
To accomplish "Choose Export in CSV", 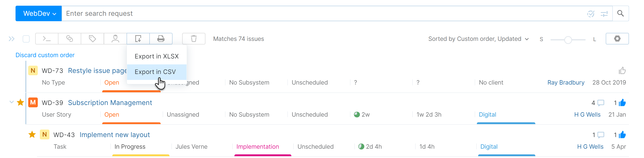I will pos(155,72).
